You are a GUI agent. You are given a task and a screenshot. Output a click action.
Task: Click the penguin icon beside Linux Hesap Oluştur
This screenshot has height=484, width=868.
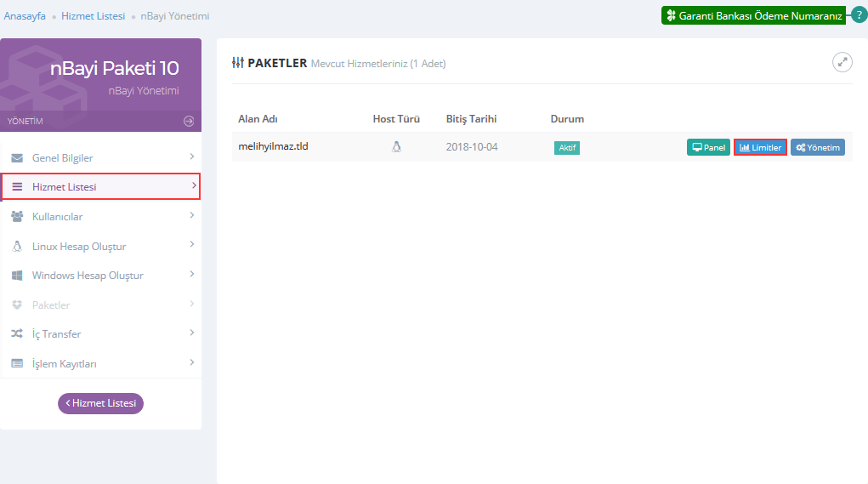tap(17, 247)
